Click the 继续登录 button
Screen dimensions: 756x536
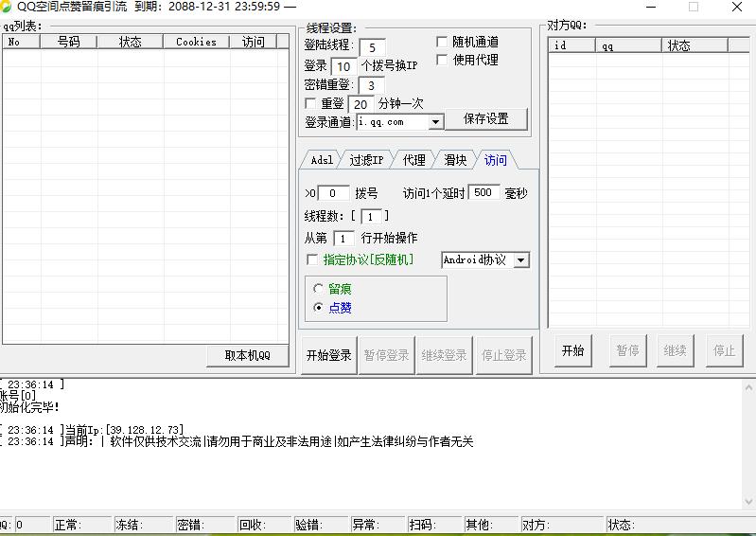click(x=444, y=355)
